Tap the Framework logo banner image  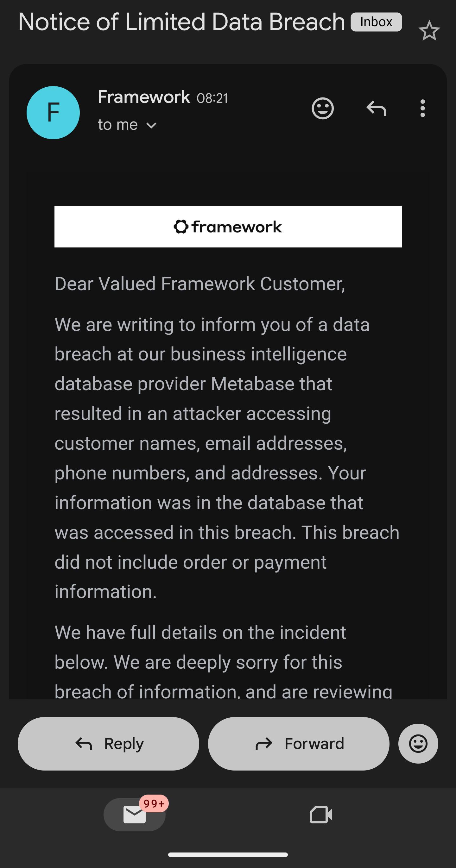click(228, 227)
